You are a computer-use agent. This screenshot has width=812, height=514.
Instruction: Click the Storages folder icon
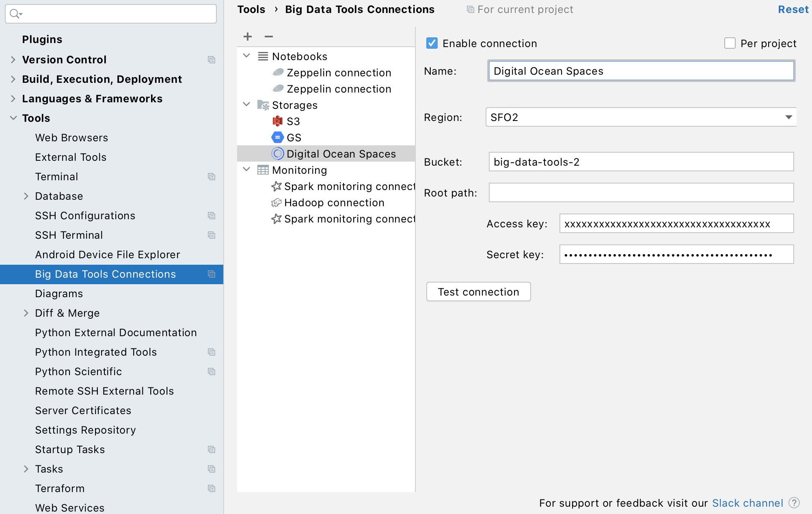(x=263, y=105)
